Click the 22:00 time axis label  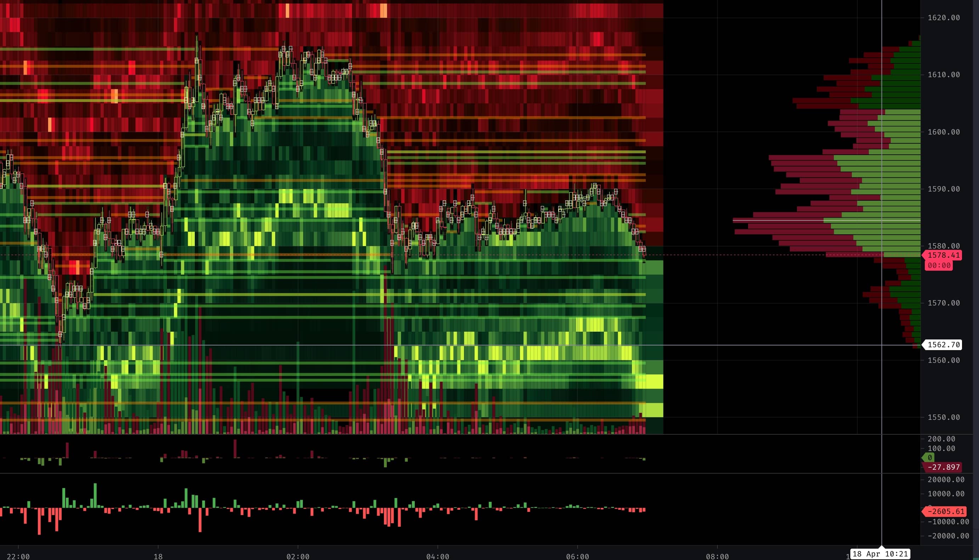[x=18, y=556]
